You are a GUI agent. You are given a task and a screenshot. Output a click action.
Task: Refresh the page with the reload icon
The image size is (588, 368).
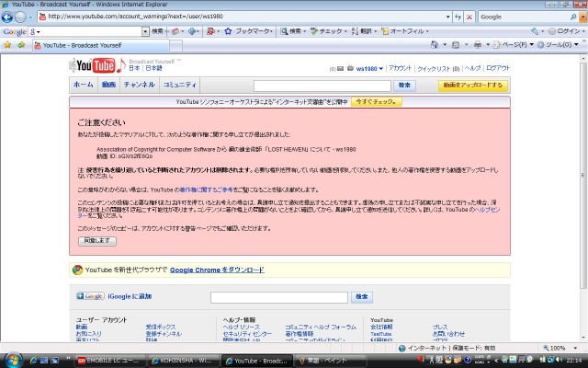click(x=458, y=17)
